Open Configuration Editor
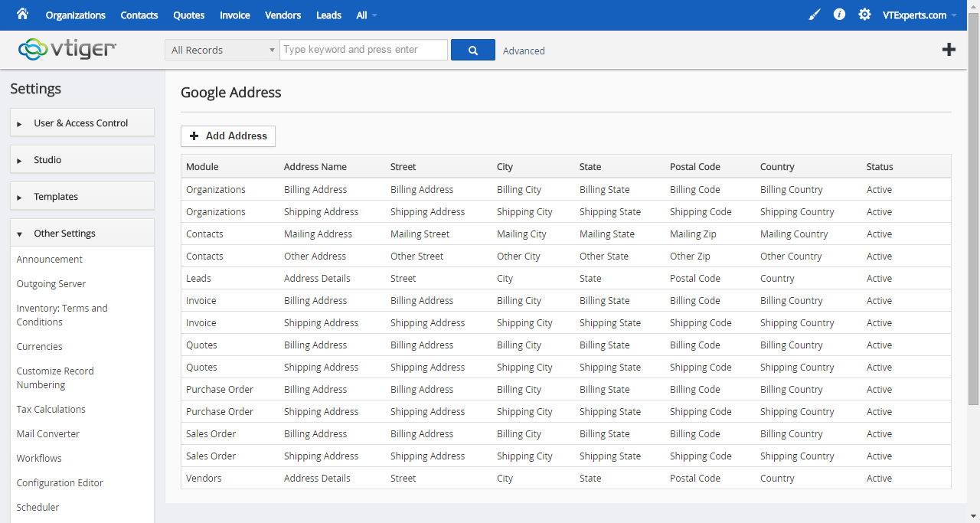 click(x=60, y=482)
